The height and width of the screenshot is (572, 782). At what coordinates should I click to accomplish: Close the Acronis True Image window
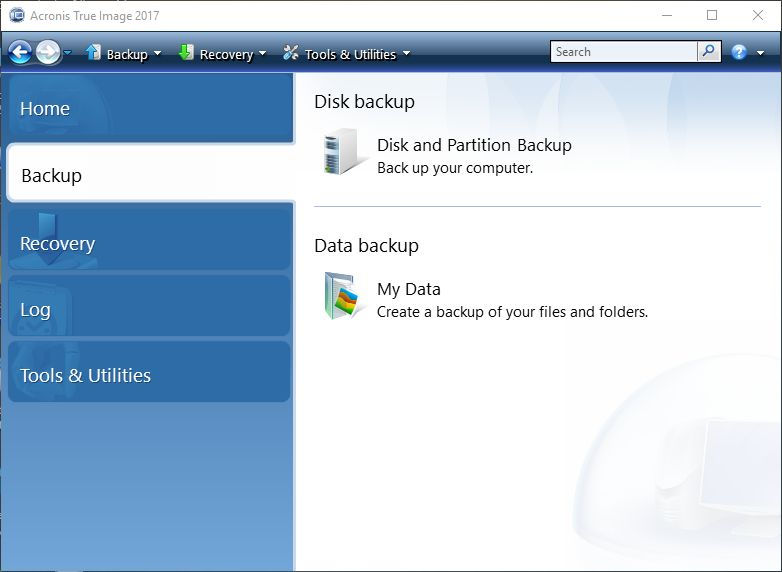tap(758, 15)
